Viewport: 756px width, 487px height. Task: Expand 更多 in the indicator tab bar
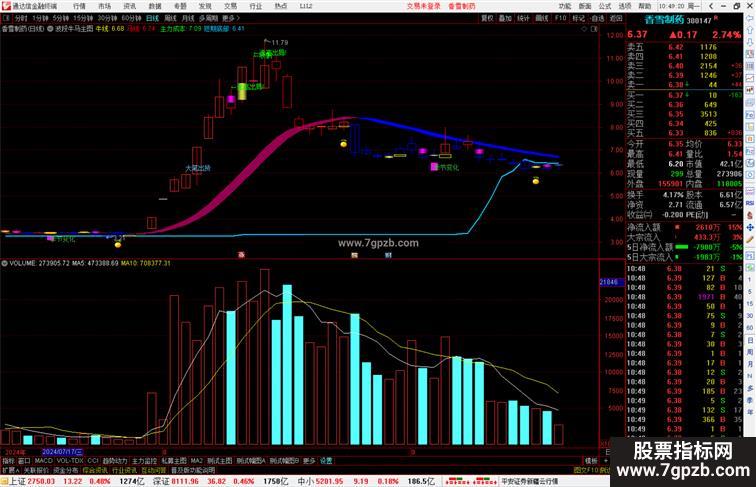tap(309, 461)
